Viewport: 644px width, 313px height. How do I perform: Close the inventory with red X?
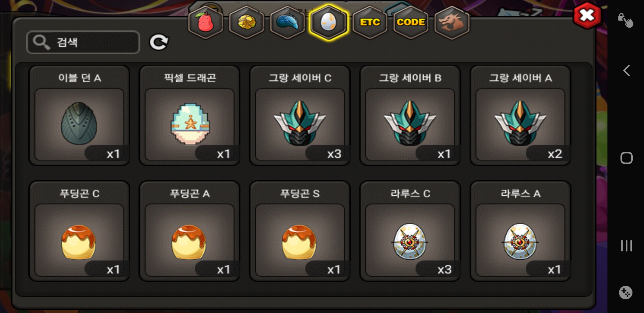click(x=587, y=15)
